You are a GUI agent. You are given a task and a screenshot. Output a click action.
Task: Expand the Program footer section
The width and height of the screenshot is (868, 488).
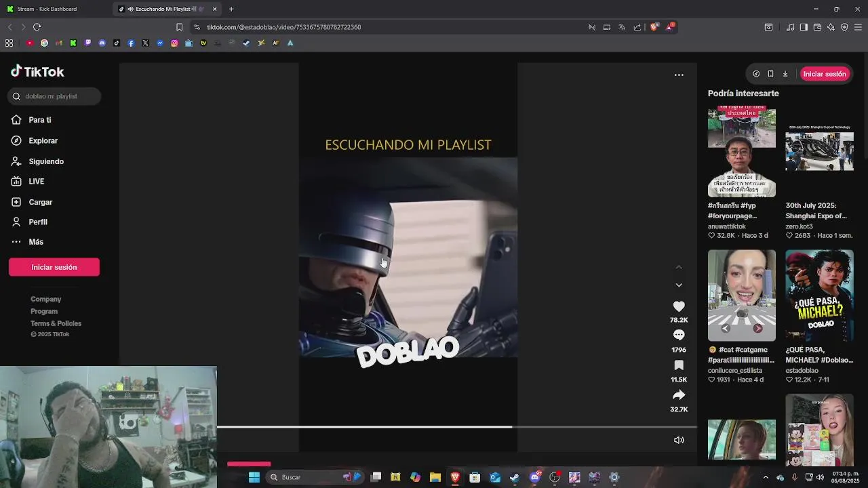coord(44,311)
